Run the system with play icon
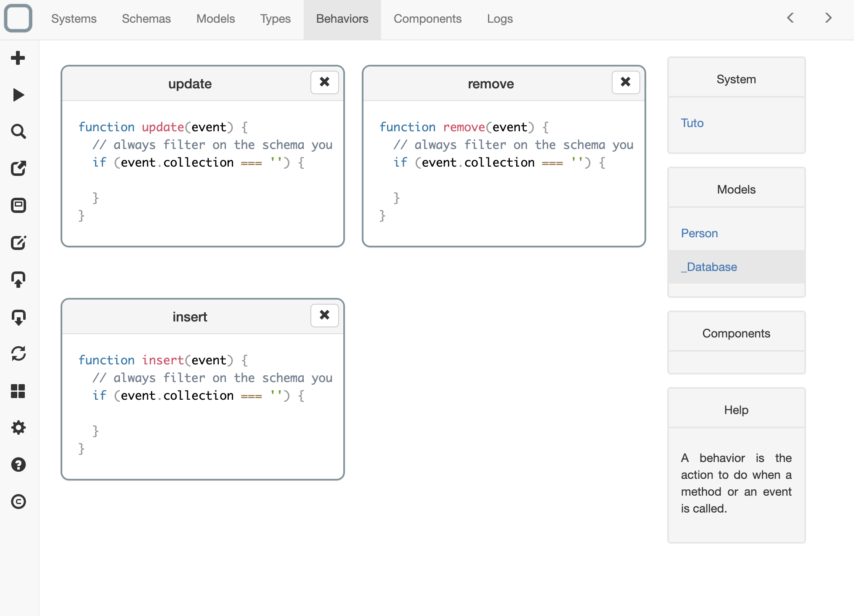 coord(18,95)
